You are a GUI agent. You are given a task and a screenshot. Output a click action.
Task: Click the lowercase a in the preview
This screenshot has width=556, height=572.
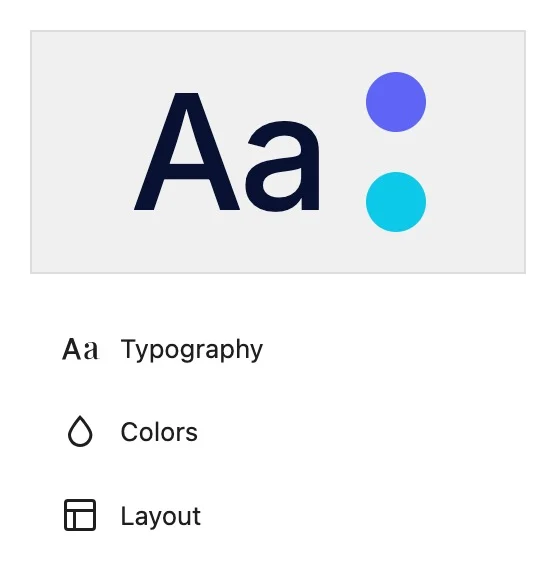[x=283, y=166]
